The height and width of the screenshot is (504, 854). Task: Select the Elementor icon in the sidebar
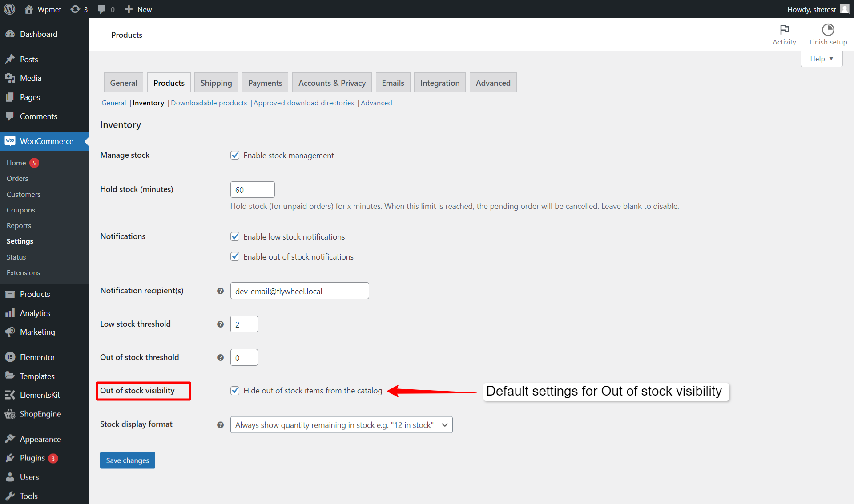tap(10, 357)
